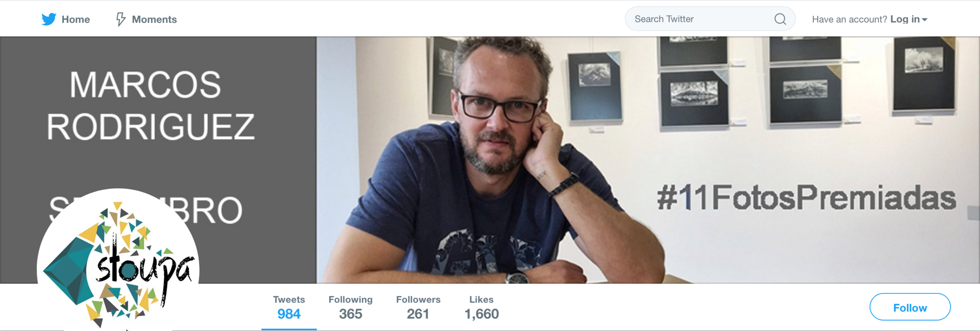This screenshot has width=980, height=331.
Task: View the Following tab showing 365
Action: 350,307
